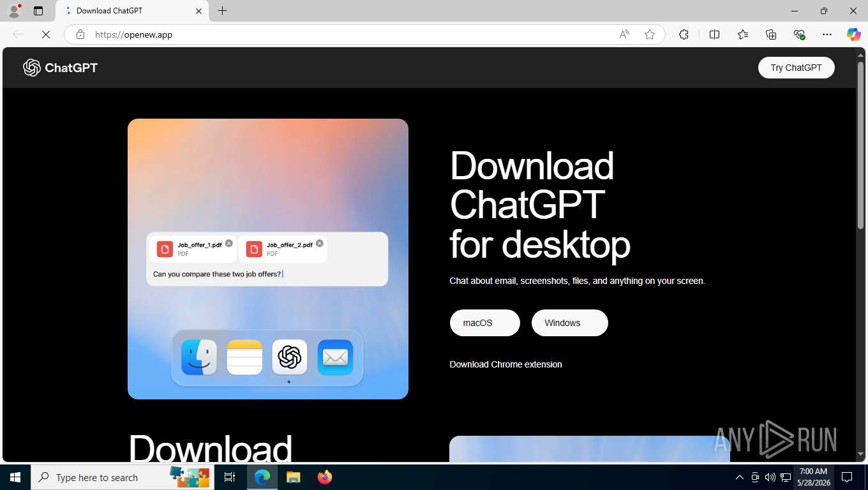Select the Download ChatGPT tab
Image resolution: width=868 pixels, height=490 pixels.
[x=133, y=11]
